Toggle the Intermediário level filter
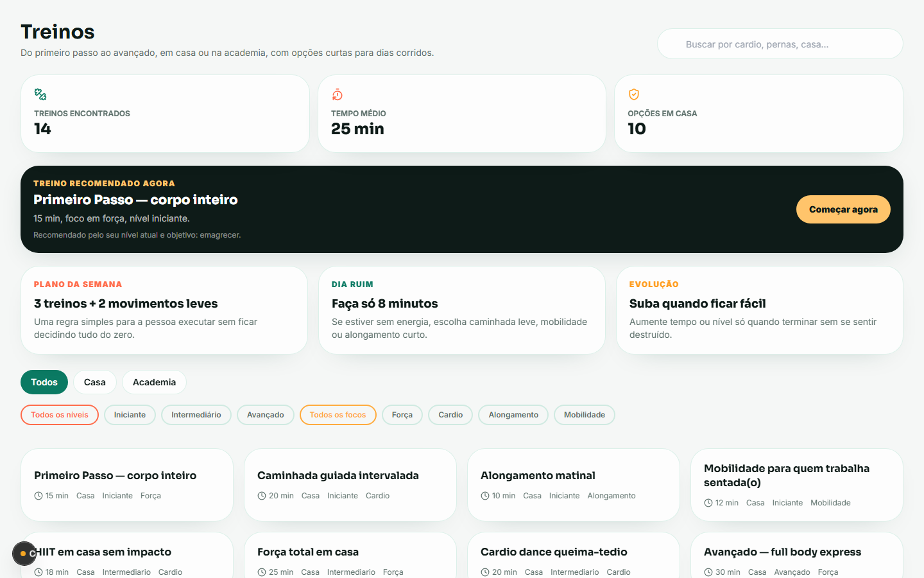The image size is (924, 578). tap(196, 415)
